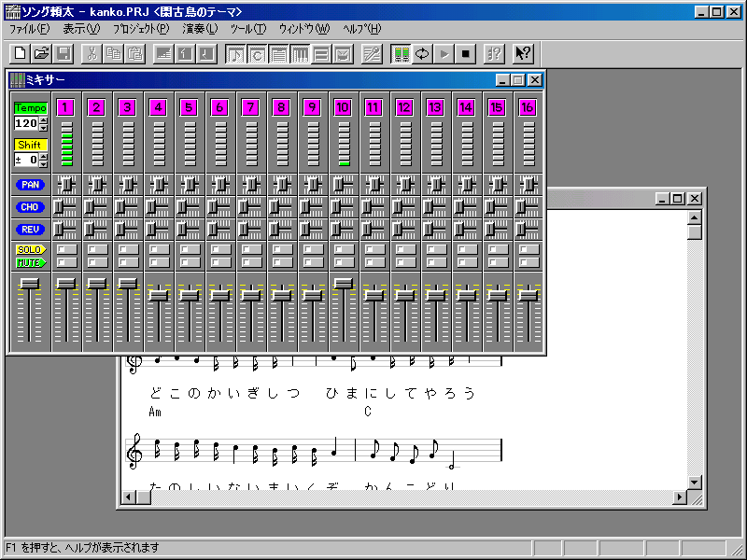
Task: Toggle MUTE for channel 13
Action: point(436,262)
